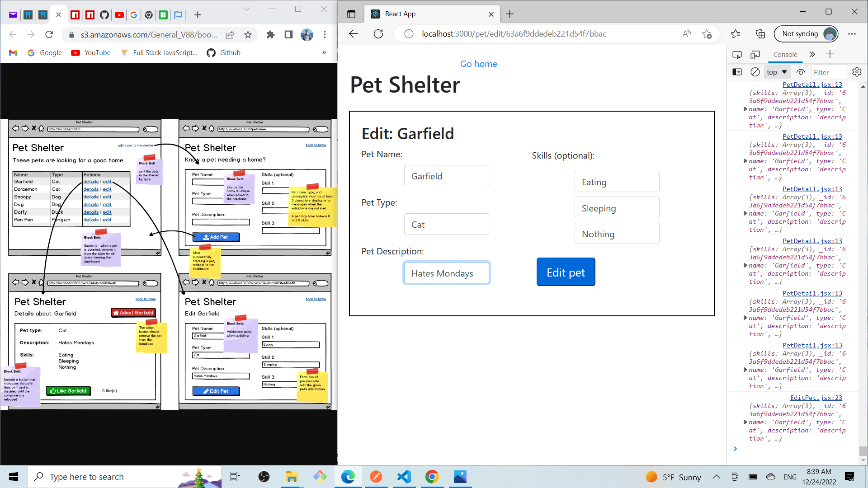Screen dimensions: 868x488
Task: Open Edge Collections icon
Action: (760, 34)
